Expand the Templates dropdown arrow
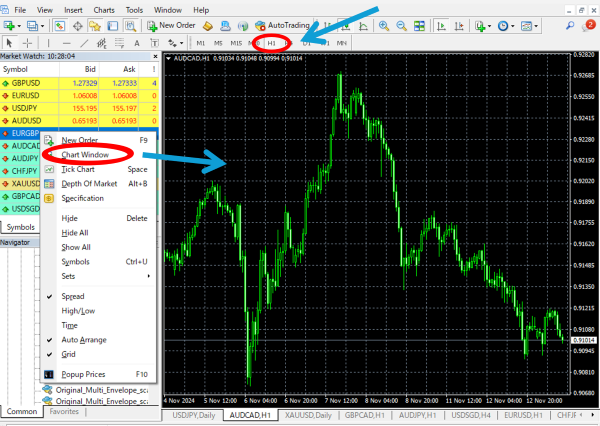Viewport: 600px width, 426px height. 536,26
